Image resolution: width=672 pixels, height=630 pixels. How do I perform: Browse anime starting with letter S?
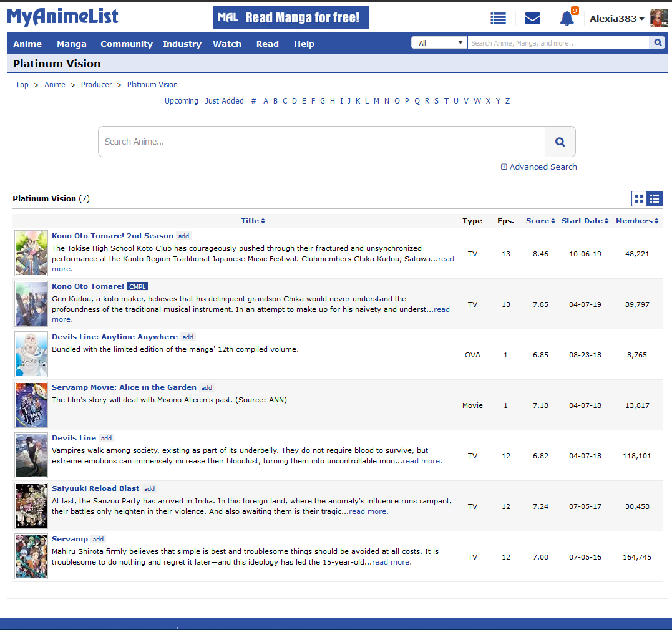[436, 100]
